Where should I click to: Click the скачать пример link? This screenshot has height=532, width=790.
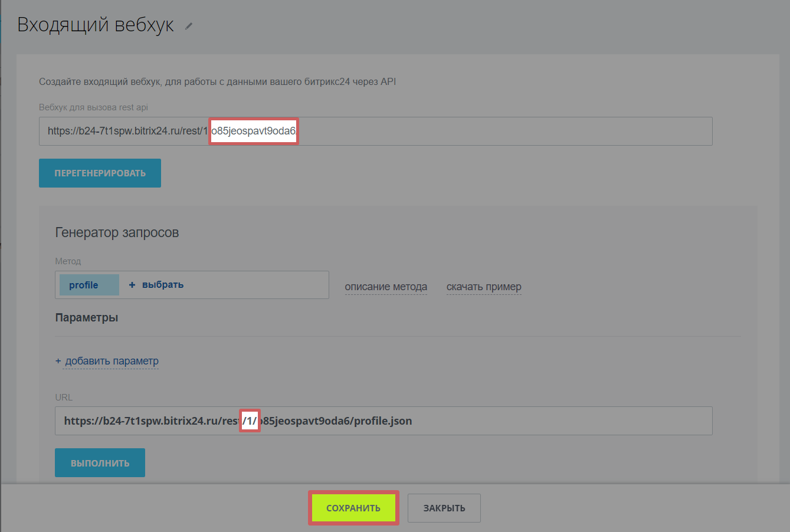484,287
